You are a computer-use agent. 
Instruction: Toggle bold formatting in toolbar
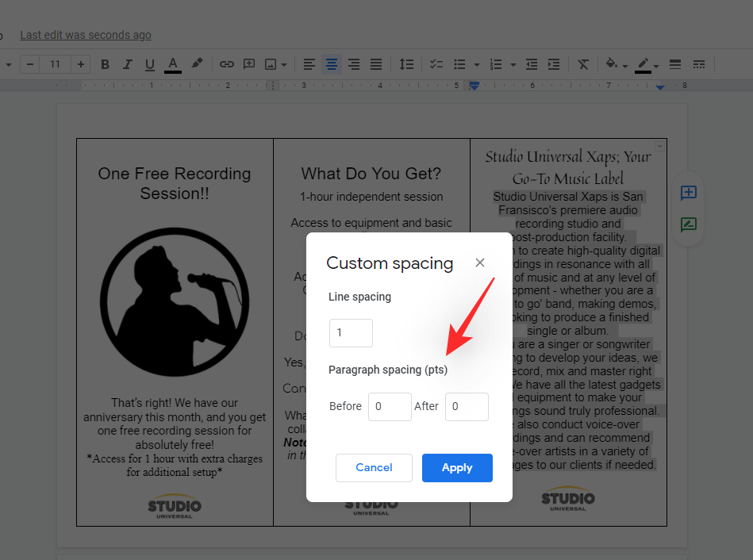(105, 64)
